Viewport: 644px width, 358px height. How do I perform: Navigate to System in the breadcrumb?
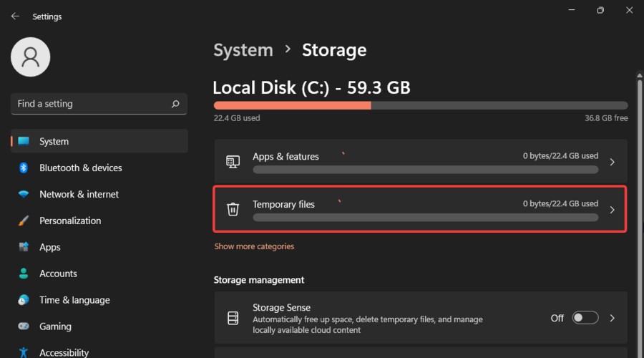pos(243,50)
